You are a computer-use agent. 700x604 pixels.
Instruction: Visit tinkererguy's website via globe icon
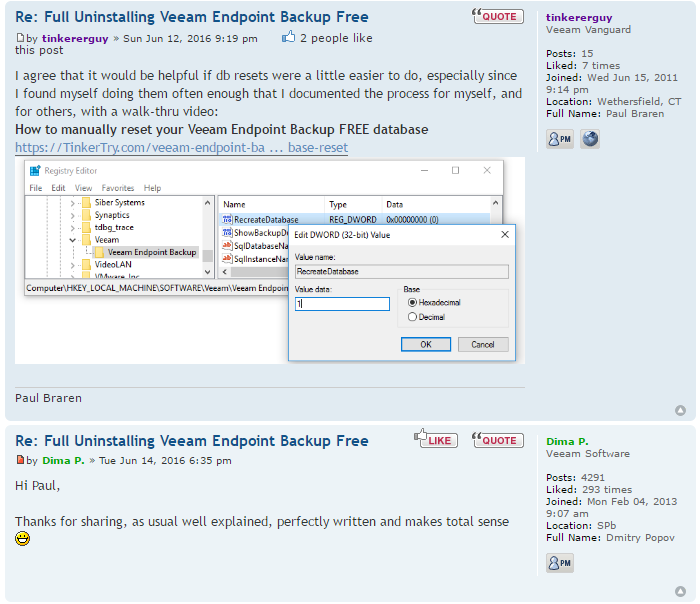click(x=590, y=139)
